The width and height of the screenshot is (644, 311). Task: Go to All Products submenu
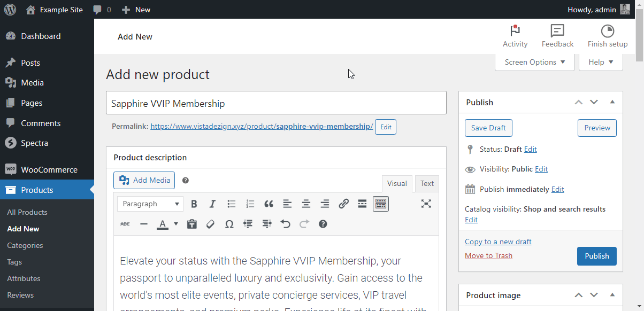click(27, 212)
